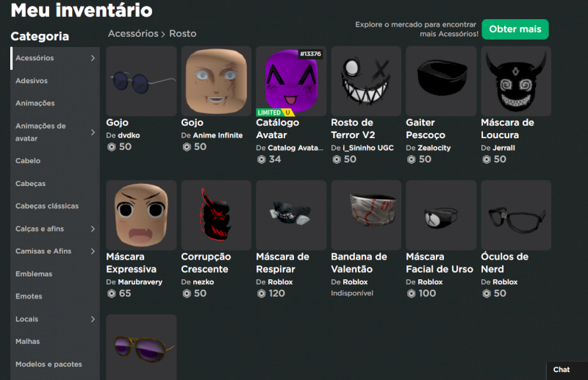Click the Máscara Facial de Urso title
The height and width of the screenshot is (380, 588).
pos(440,262)
